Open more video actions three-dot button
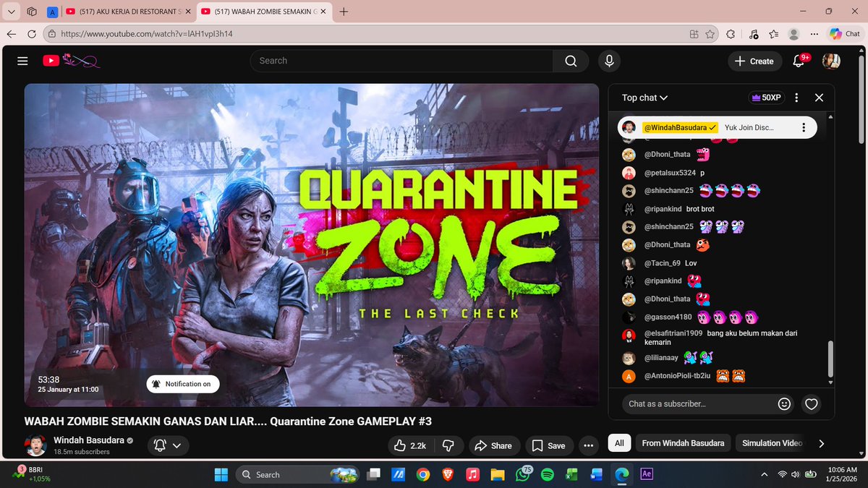The image size is (868, 488). pyautogui.click(x=590, y=445)
